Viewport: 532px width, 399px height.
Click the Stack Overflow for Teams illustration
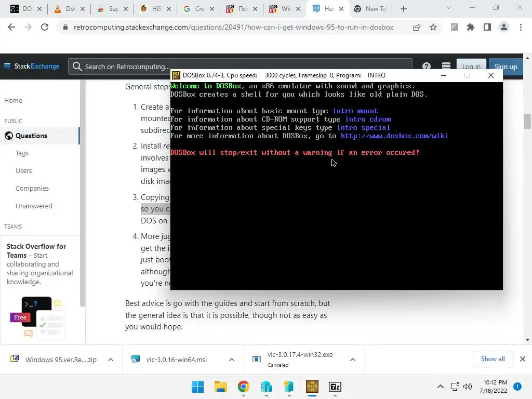pos(37,318)
